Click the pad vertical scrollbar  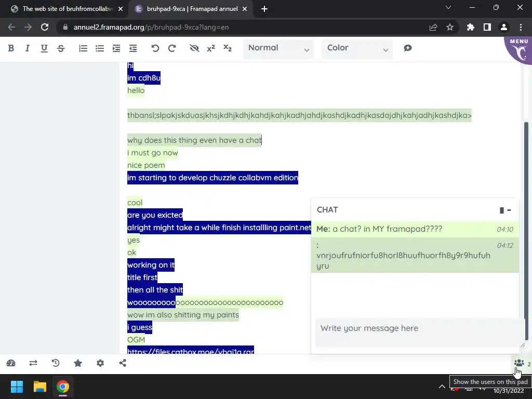pos(526,231)
